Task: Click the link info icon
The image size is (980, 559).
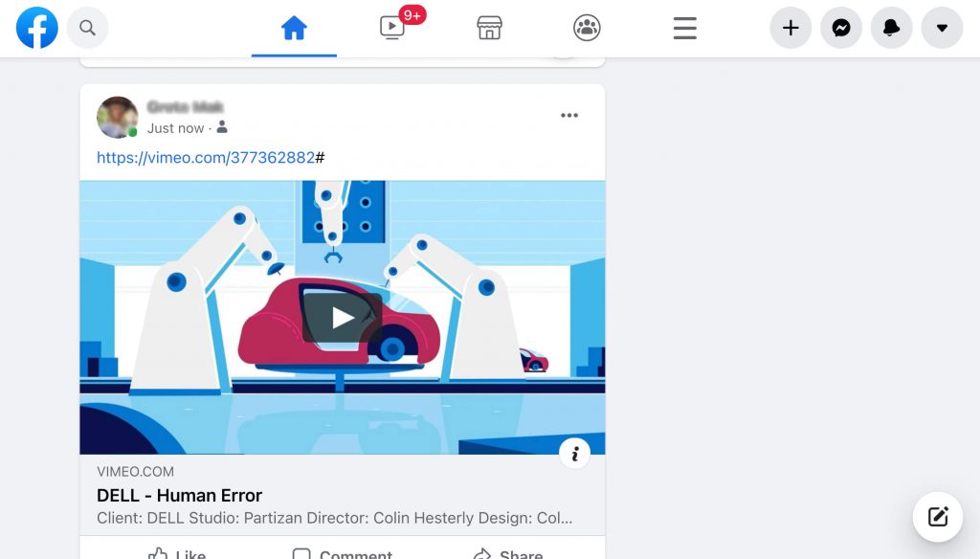Action: coord(575,454)
